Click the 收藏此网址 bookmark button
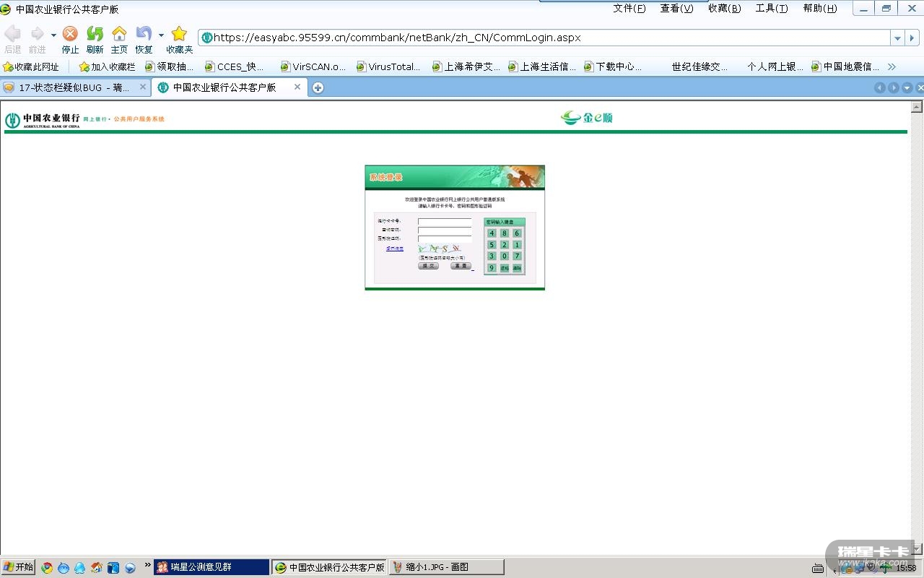This screenshot has width=924, height=578. [x=31, y=66]
